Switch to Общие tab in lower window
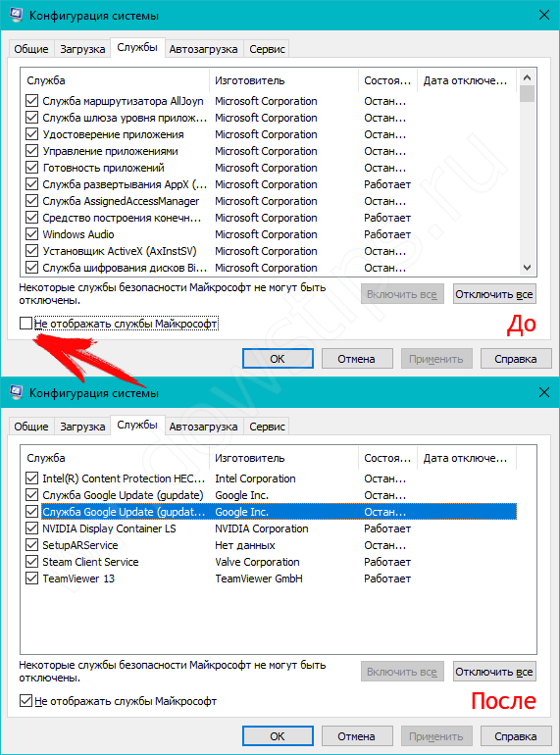 click(x=31, y=427)
